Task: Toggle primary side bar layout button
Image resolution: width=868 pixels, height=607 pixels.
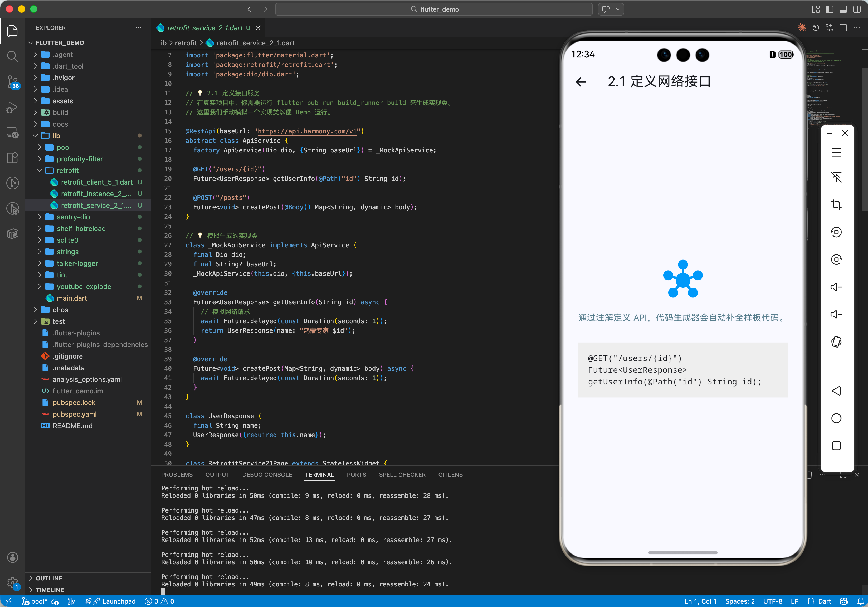Action: tap(829, 9)
